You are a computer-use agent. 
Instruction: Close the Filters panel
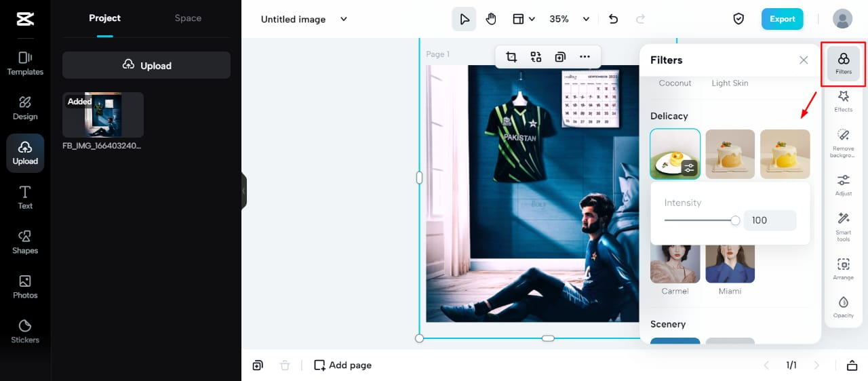(x=804, y=60)
